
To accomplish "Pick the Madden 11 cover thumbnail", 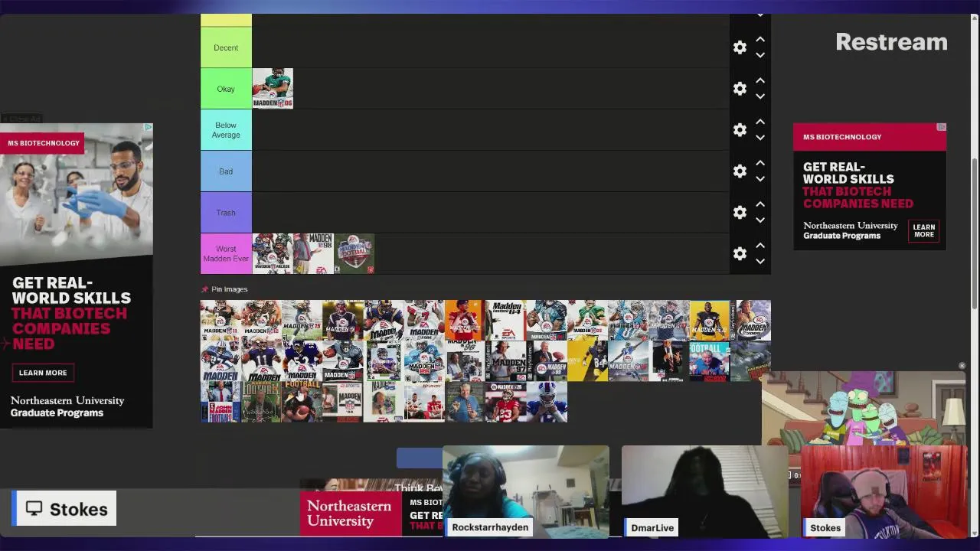I will pyautogui.click(x=220, y=320).
